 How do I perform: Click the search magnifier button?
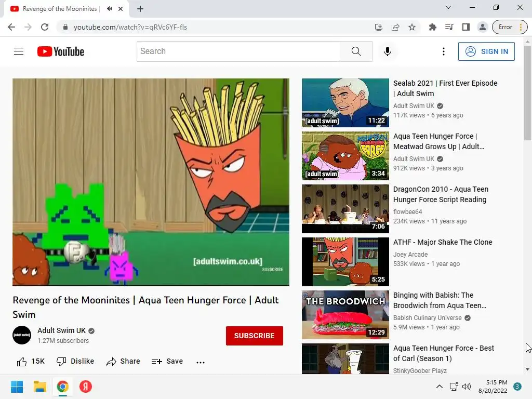[356, 51]
